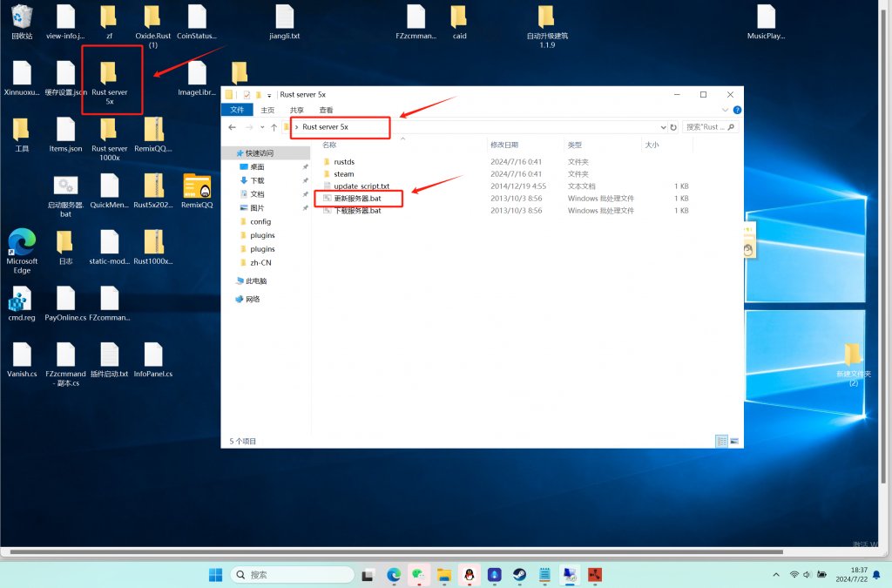Click the 更新服务器.bat file icon
The width and height of the screenshot is (892, 588).
(x=328, y=199)
